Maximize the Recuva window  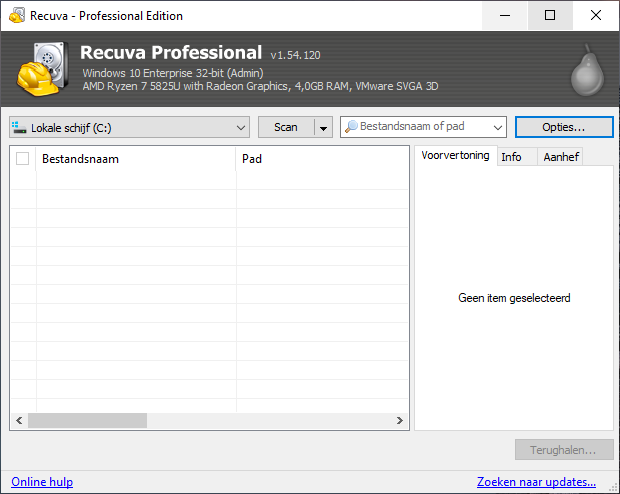click(550, 15)
